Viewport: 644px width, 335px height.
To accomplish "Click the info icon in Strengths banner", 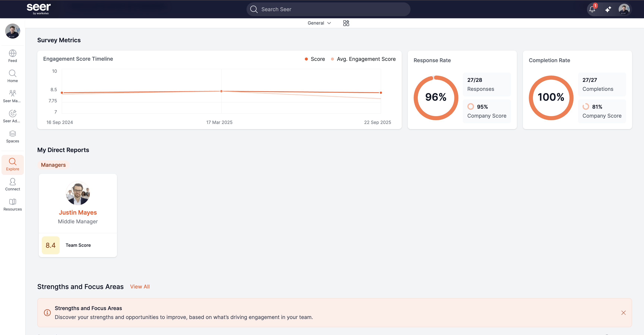I will pos(47,312).
